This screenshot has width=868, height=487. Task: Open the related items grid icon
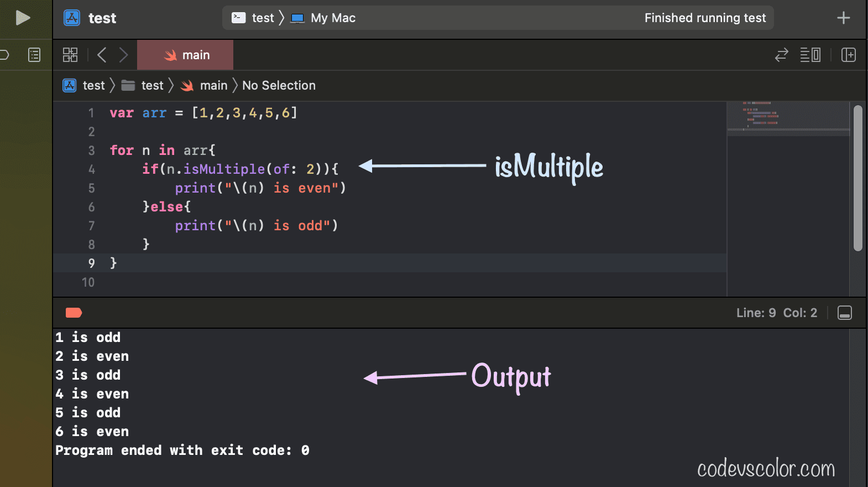point(70,55)
